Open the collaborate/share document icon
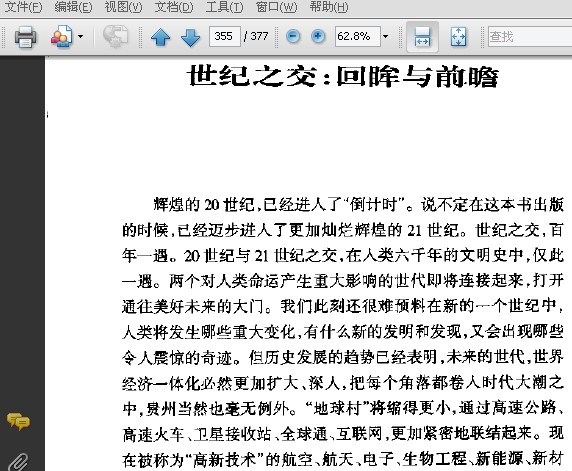 61,36
